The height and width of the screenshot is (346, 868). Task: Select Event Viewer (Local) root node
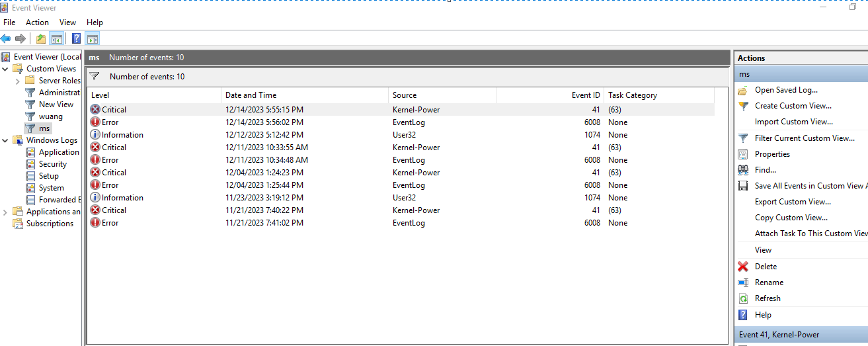click(x=41, y=57)
